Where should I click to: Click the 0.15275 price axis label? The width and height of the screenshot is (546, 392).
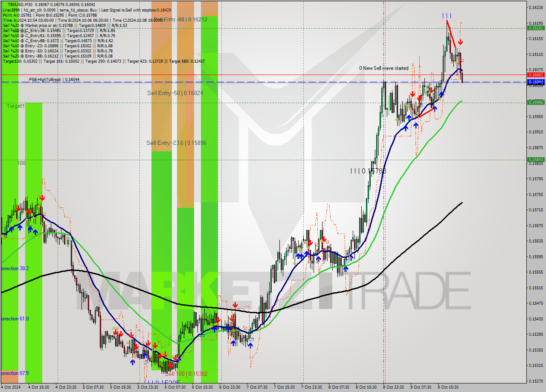click(535, 381)
